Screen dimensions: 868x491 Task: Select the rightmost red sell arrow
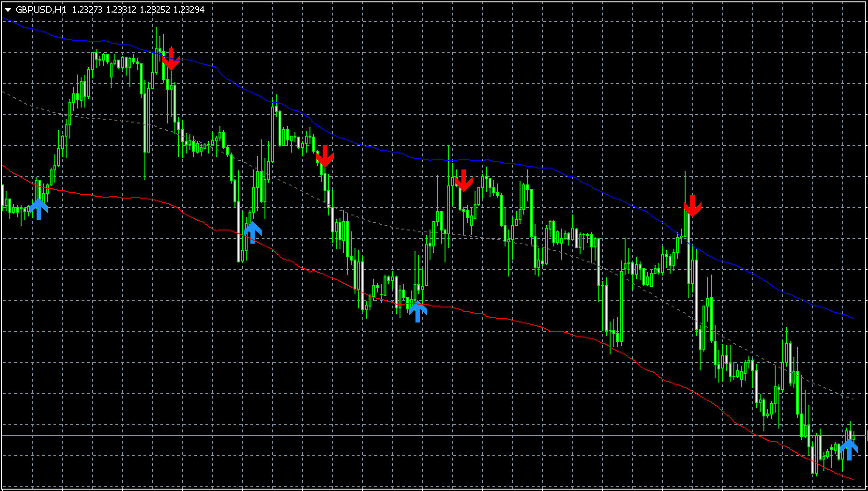[x=692, y=206]
